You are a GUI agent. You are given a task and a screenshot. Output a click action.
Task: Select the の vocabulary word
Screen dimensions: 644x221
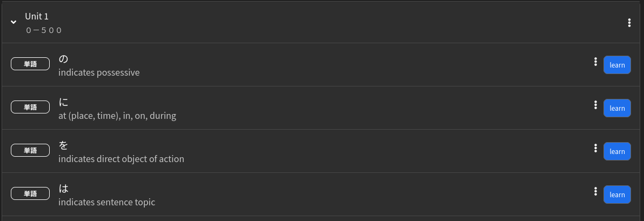point(63,58)
